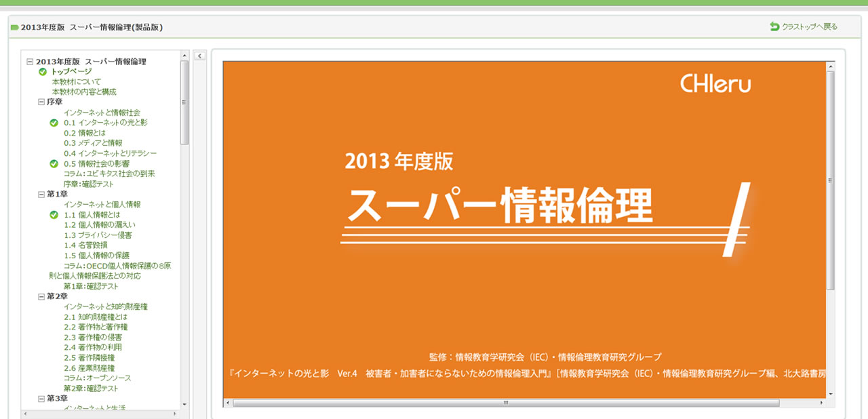Click the tree panel scroll-up arrow
The height and width of the screenshot is (419, 868).
184,55
